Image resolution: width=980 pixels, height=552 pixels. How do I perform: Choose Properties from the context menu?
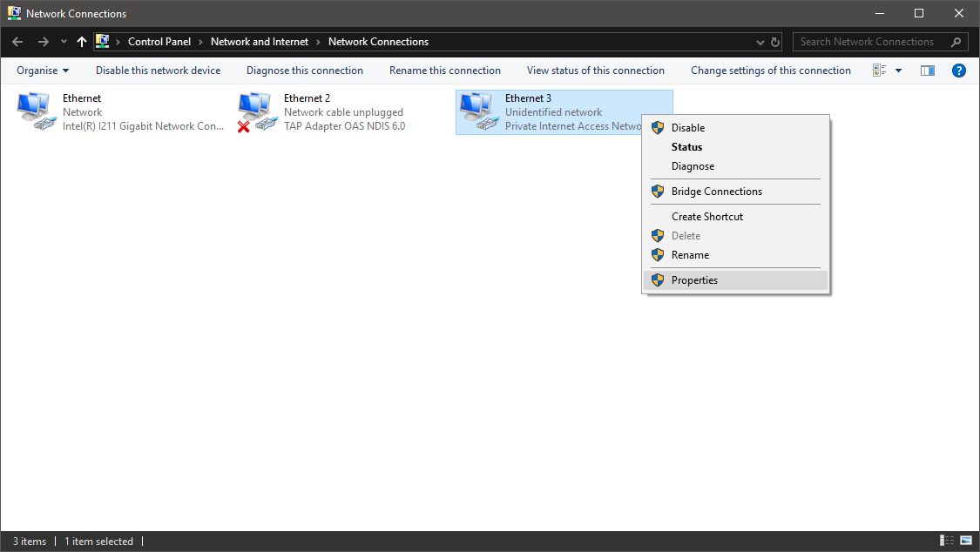tap(735, 280)
